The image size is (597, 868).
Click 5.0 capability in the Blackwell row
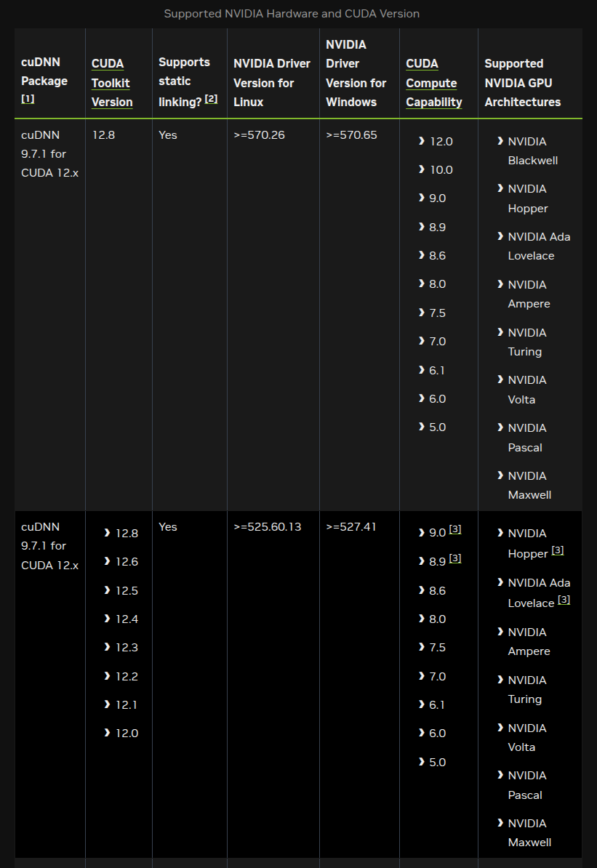click(438, 427)
